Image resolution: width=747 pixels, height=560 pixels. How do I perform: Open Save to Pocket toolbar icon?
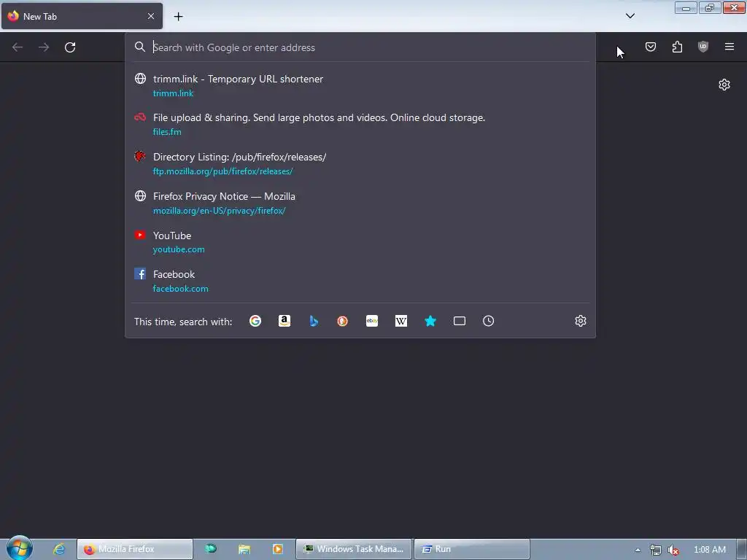click(651, 47)
